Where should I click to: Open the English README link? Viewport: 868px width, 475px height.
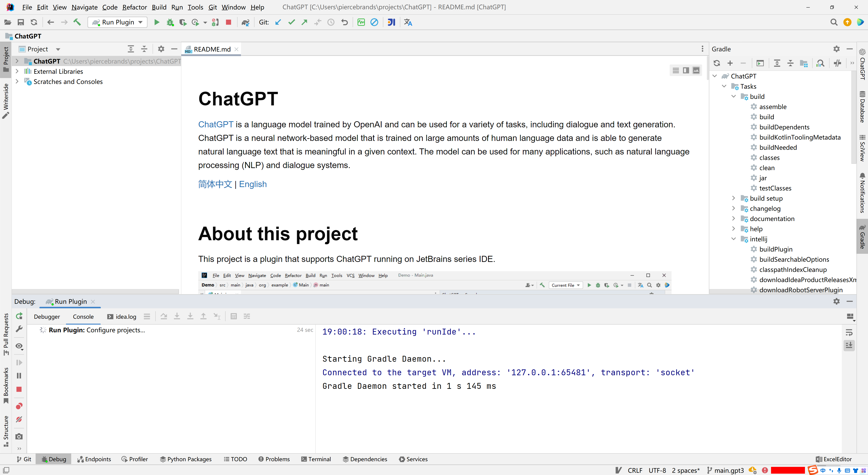point(253,184)
